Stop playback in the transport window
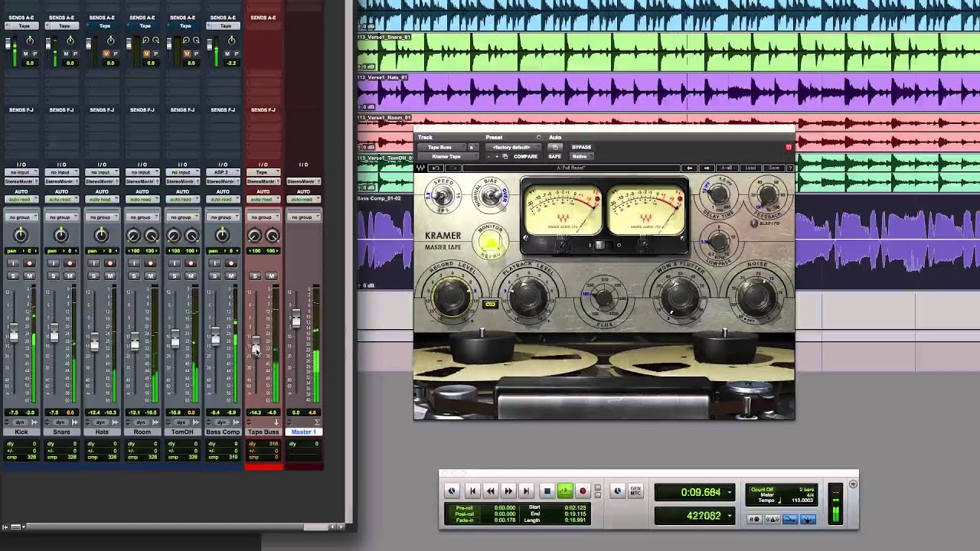The image size is (980, 551). point(547,491)
